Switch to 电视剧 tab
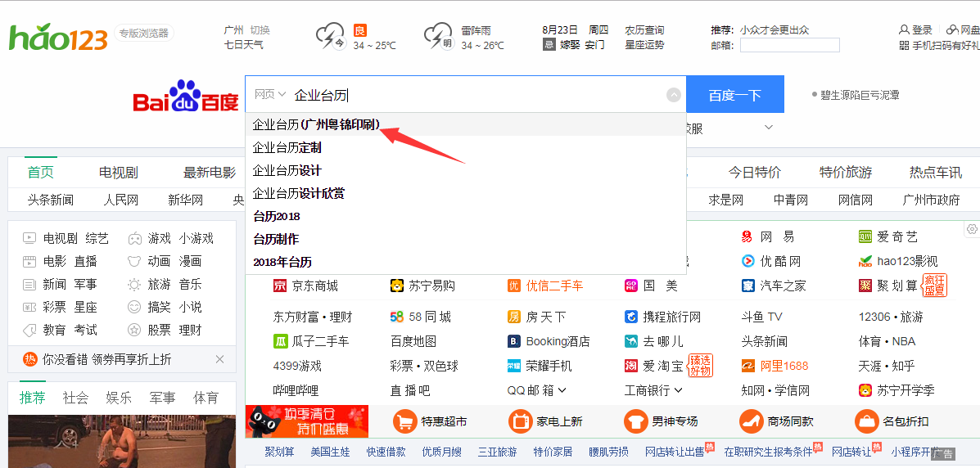Image resolution: width=980 pixels, height=468 pixels. (x=118, y=173)
